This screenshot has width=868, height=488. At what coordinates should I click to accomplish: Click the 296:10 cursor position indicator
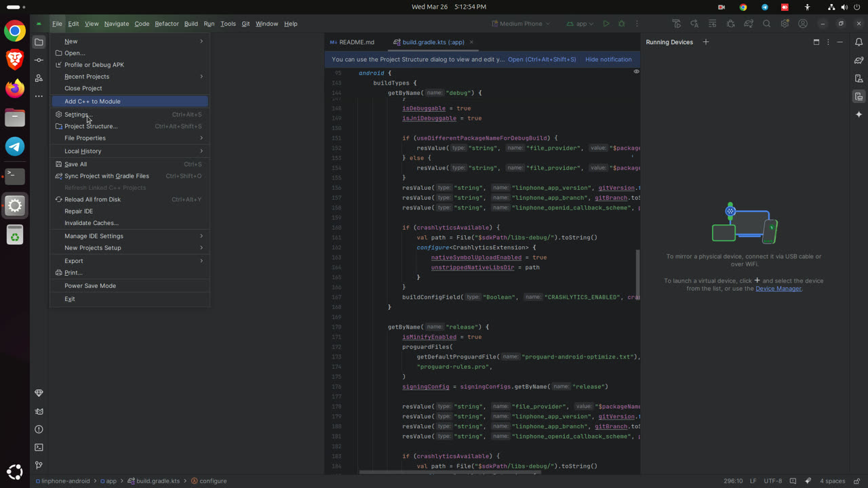pyautogui.click(x=732, y=481)
